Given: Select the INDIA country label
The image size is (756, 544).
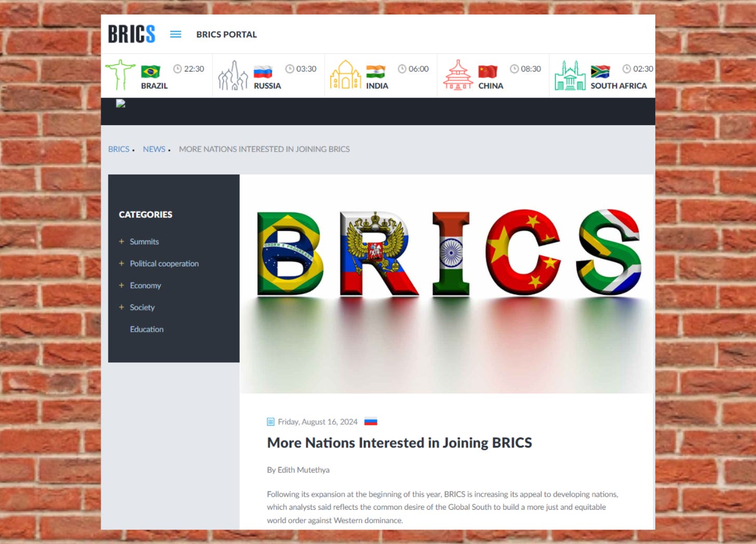Looking at the screenshot, I should (377, 86).
